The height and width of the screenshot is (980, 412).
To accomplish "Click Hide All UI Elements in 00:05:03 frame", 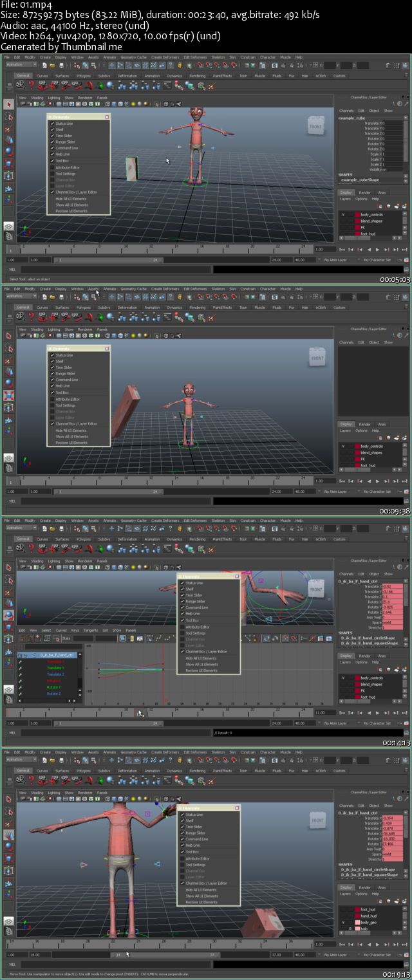I will [71, 199].
